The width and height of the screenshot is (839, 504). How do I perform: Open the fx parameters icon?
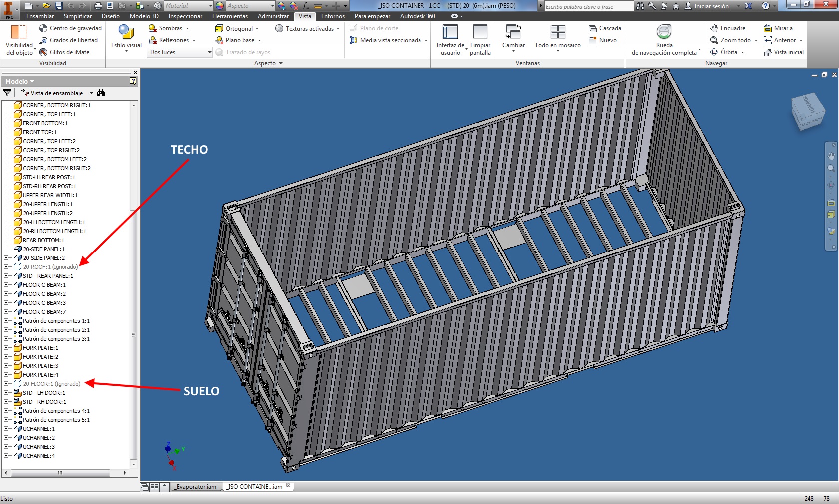click(305, 6)
